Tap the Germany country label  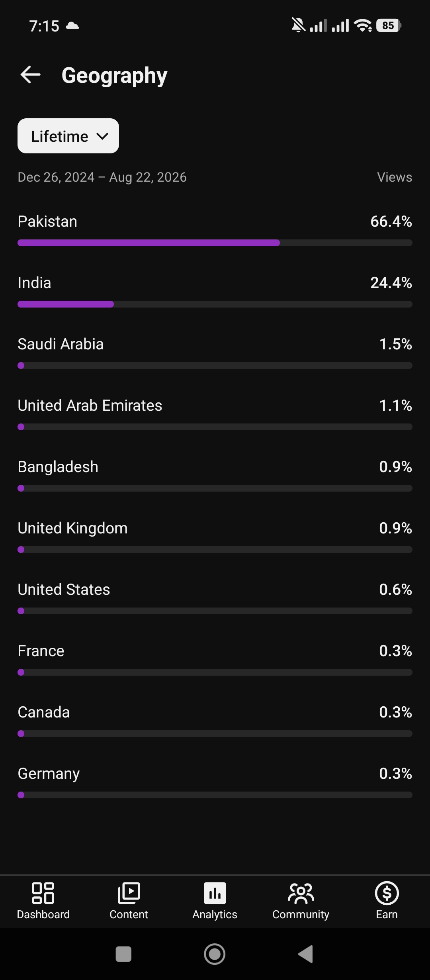(x=49, y=774)
